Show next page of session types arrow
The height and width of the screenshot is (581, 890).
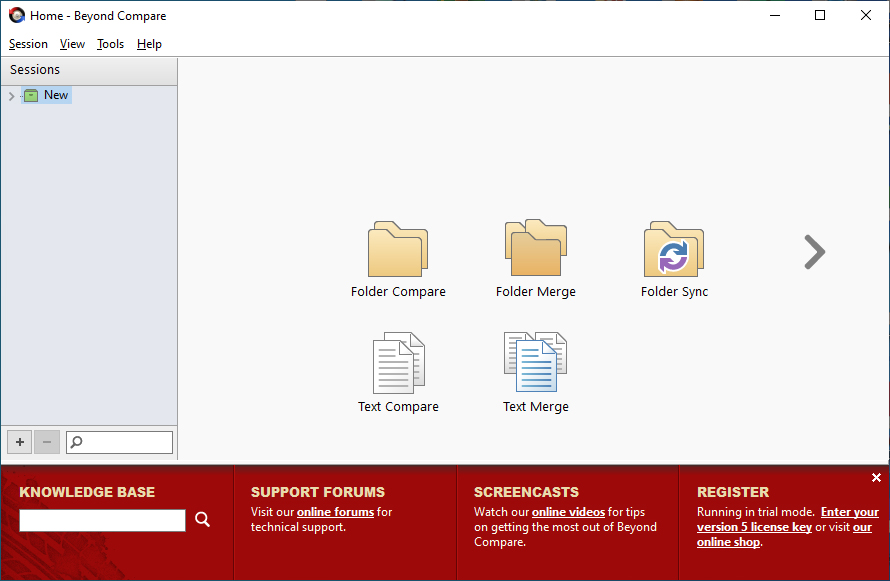point(815,252)
